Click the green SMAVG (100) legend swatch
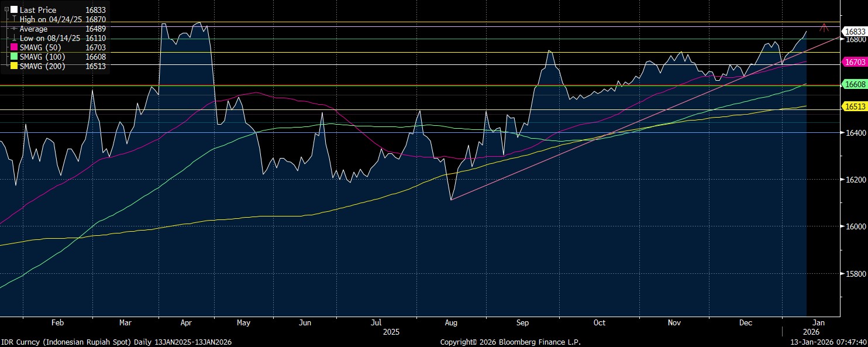The image size is (868, 347). tap(14, 57)
